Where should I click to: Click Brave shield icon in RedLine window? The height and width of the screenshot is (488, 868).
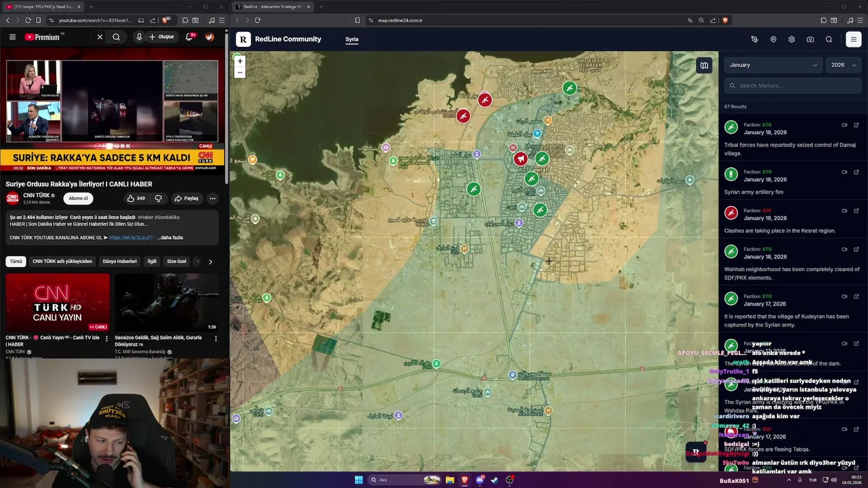725,20
